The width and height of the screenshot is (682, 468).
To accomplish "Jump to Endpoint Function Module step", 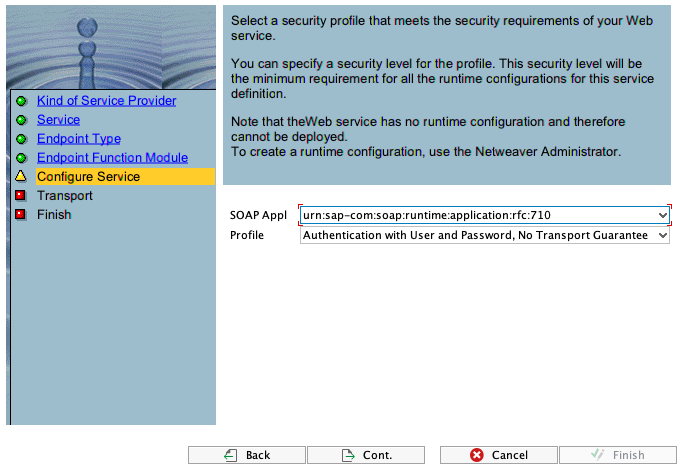I will click(x=112, y=158).
